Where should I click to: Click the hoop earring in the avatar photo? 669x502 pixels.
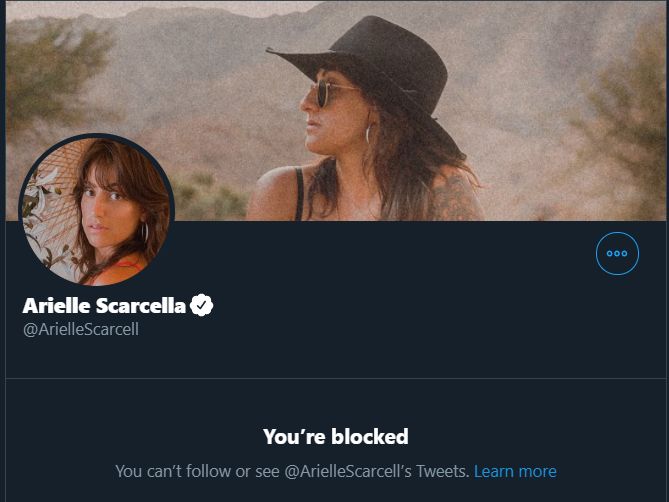pos(143,233)
